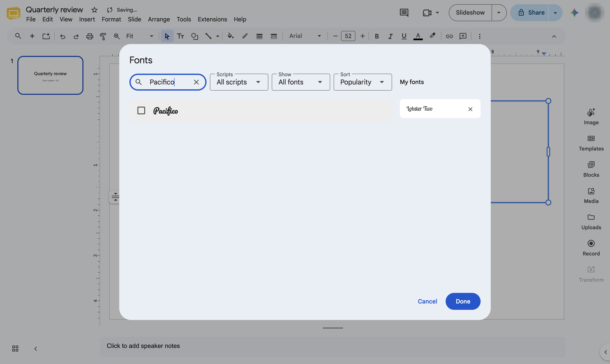This screenshot has width=610, height=364.
Task: Select the Quarterly review slide thumbnail
Action: pyautogui.click(x=50, y=75)
